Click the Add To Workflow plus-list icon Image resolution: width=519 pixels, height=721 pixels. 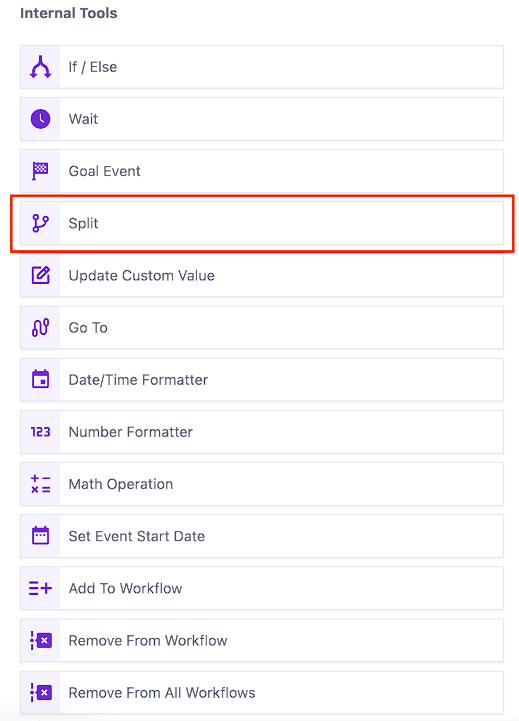coord(40,588)
